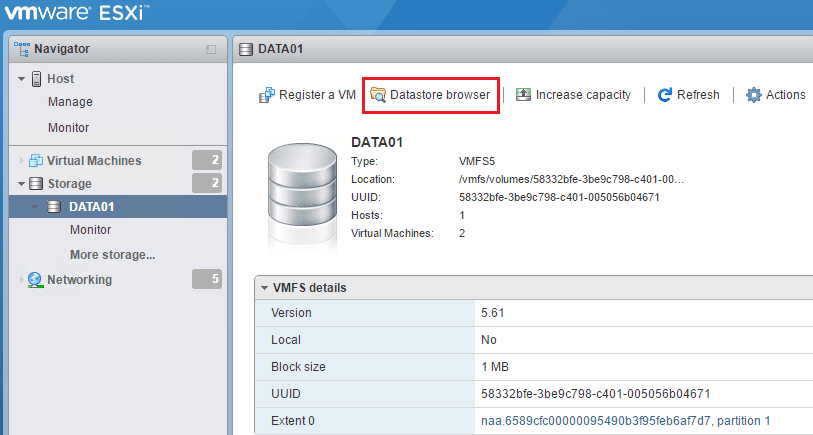Collapse the VMFS details section
This screenshot has height=435, width=813.
click(x=264, y=288)
